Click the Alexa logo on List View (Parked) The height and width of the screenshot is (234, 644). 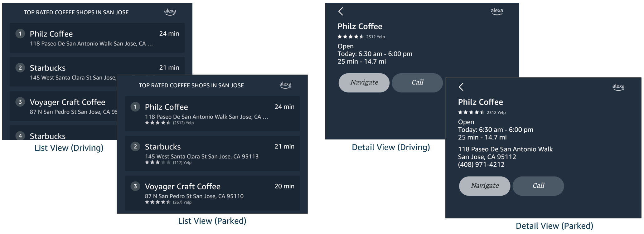point(285,85)
